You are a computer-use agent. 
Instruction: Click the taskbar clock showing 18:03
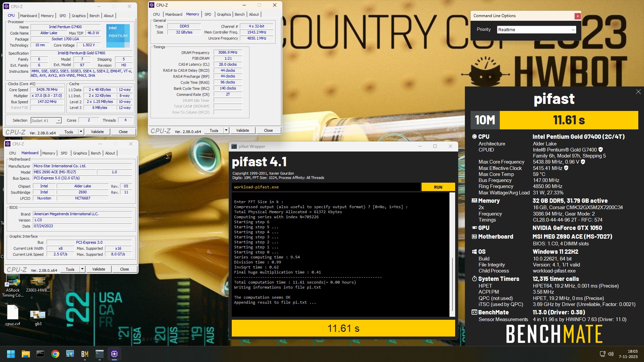coord(628,354)
